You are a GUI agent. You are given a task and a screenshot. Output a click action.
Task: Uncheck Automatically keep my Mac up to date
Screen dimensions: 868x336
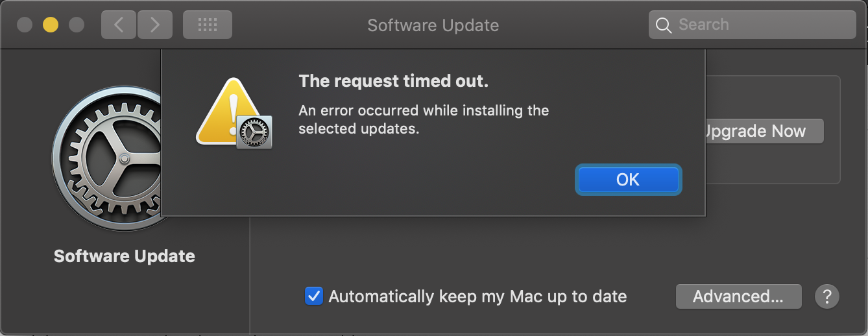tap(314, 297)
